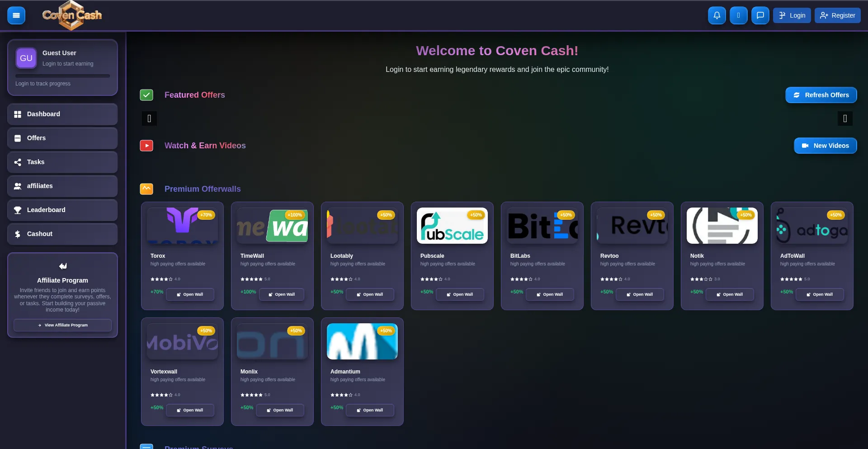Click the Watch & Earn play icon
The image size is (868, 449).
pyautogui.click(x=146, y=146)
